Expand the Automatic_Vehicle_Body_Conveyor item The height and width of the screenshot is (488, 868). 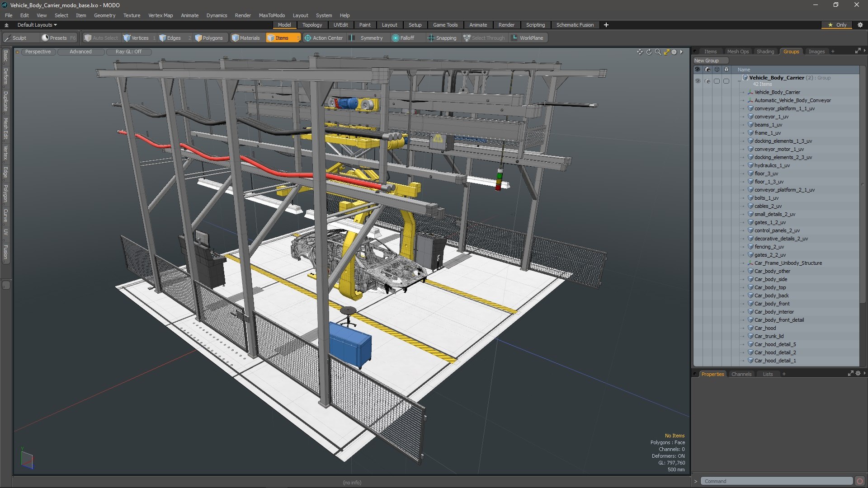point(743,101)
